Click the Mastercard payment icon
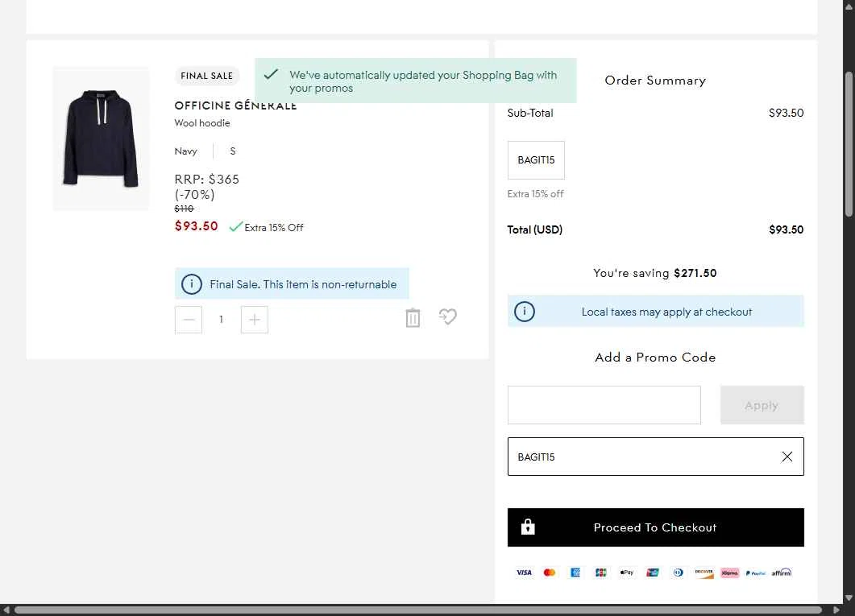 pyautogui.click(x=550, y=573)
